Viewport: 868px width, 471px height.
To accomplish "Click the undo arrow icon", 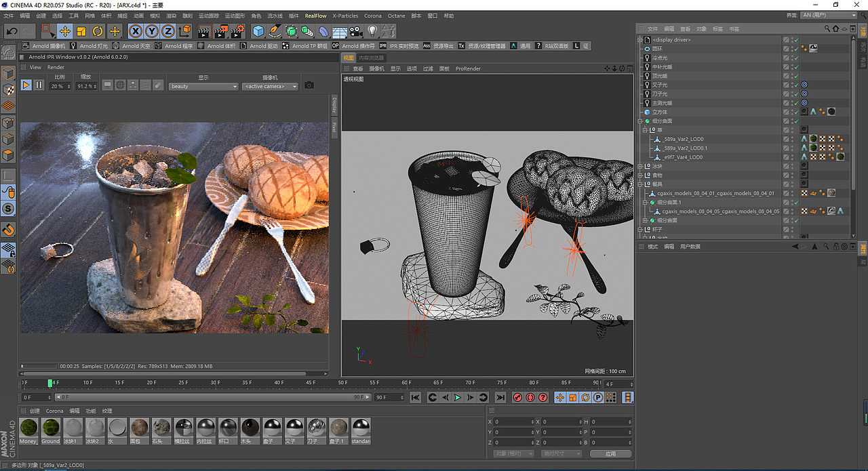I will point(12,31).
